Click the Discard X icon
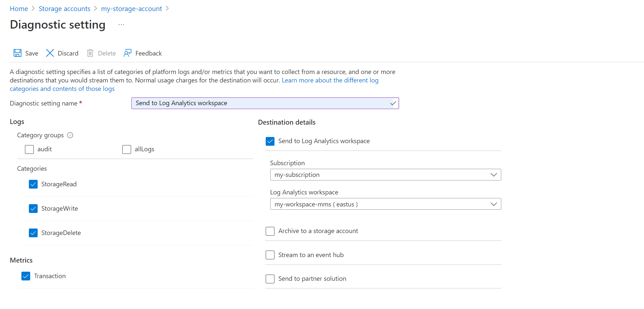Screen dimensions: 644x309 [x=50, y=53]
